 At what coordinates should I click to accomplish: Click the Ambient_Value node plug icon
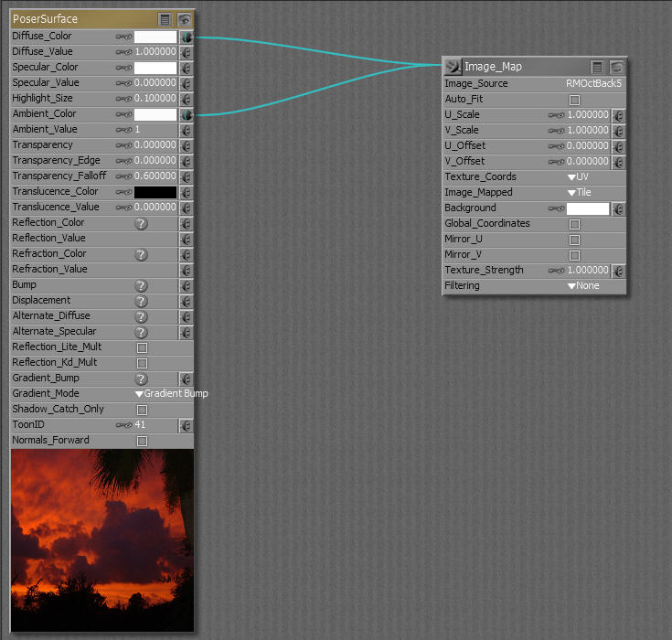186,131
